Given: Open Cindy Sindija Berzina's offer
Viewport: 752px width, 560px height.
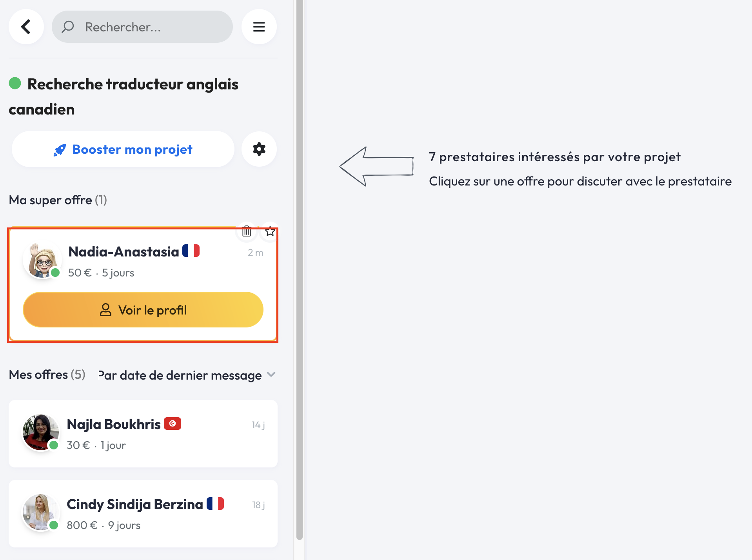Looking at the screenshot, I should tap(143, 514).
